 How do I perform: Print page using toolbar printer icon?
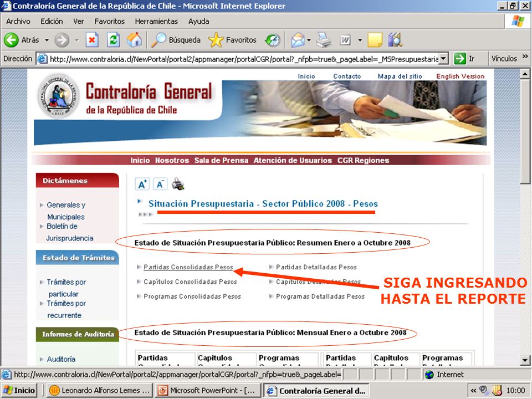click(324, 40)
